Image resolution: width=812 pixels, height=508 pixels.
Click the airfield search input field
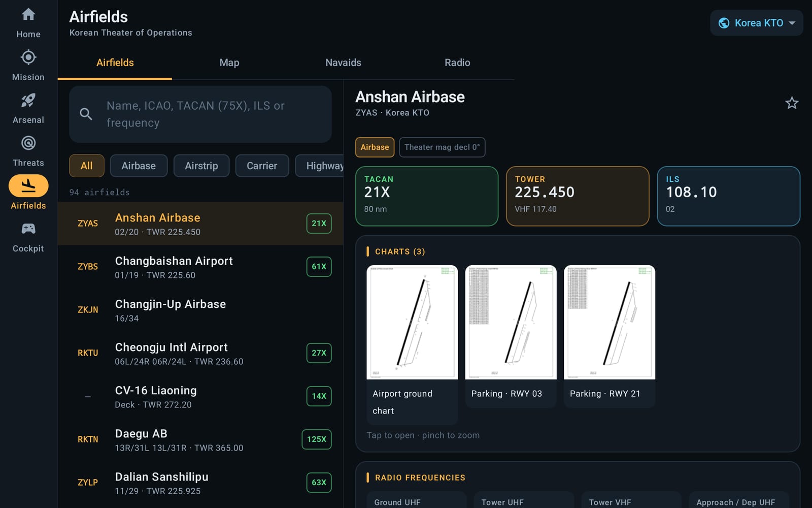pyautogui.click(x=200, y=114)
